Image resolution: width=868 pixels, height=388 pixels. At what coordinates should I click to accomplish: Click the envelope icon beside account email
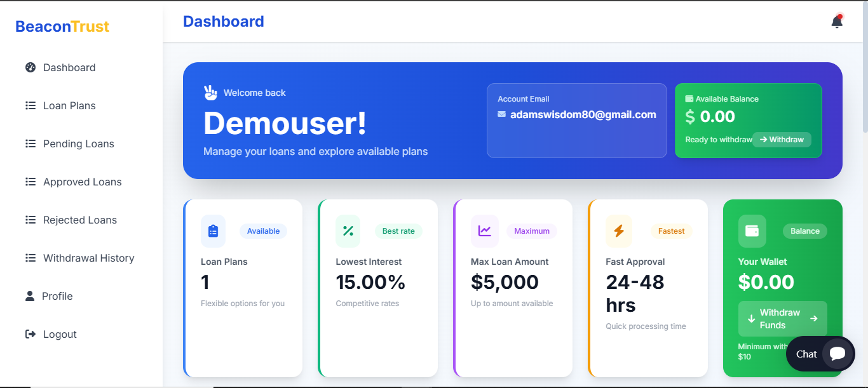tap(502, 114)
